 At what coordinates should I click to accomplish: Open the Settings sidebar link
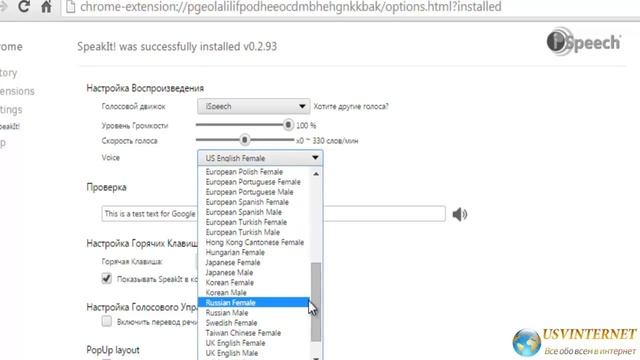point(11,109)
